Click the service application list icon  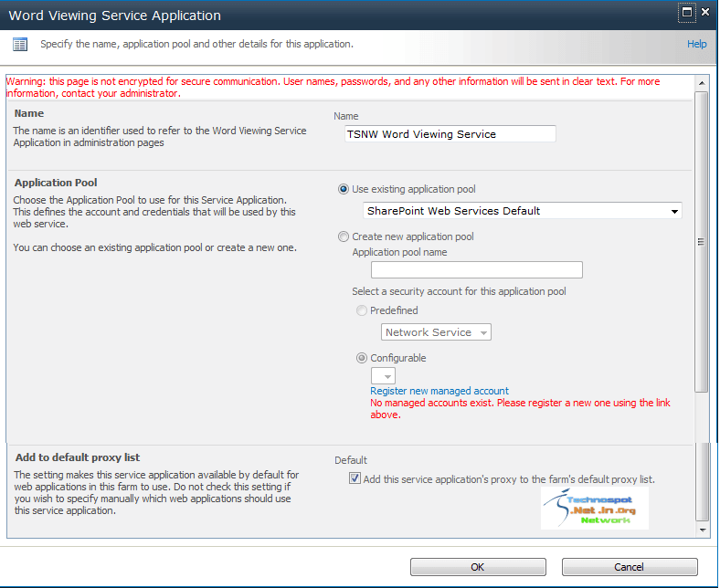[20, 45]
